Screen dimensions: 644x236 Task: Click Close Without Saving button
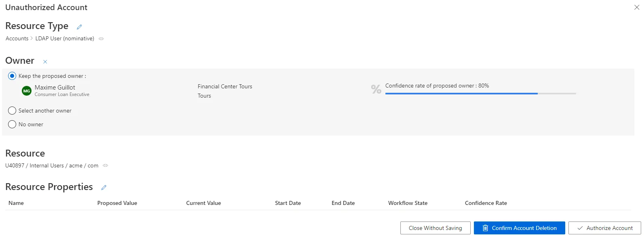[436, 228]
